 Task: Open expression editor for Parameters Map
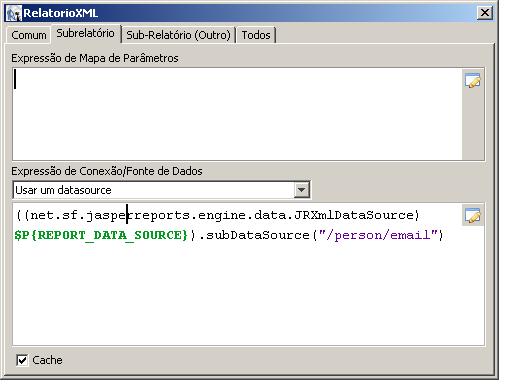pyautogui.click(x=473, y=81)
